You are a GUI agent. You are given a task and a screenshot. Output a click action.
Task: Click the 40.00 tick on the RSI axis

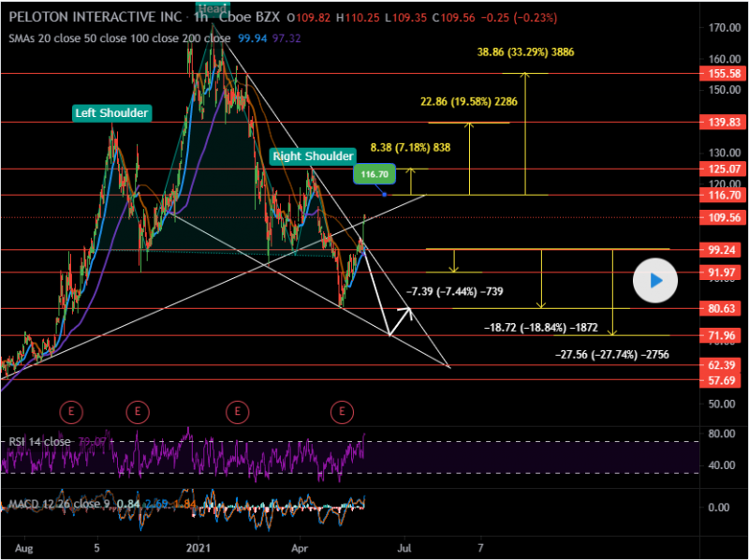pos(721,464)
